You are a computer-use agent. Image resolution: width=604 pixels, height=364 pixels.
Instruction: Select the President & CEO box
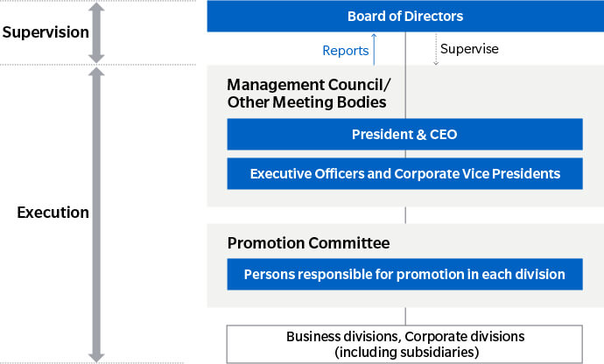tap(404, 134)
